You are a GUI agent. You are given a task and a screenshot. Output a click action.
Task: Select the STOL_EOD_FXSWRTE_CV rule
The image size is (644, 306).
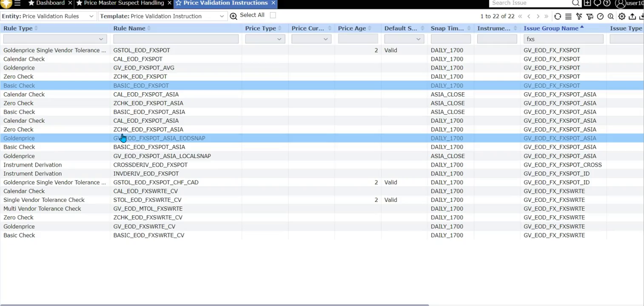point(148,200)
